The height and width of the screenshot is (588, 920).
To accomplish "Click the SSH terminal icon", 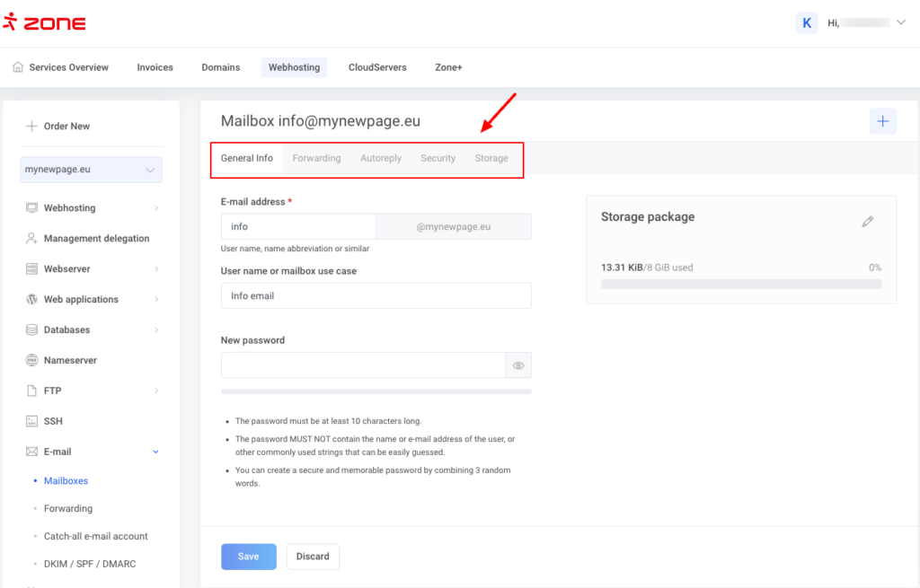I will pos(32,421).
